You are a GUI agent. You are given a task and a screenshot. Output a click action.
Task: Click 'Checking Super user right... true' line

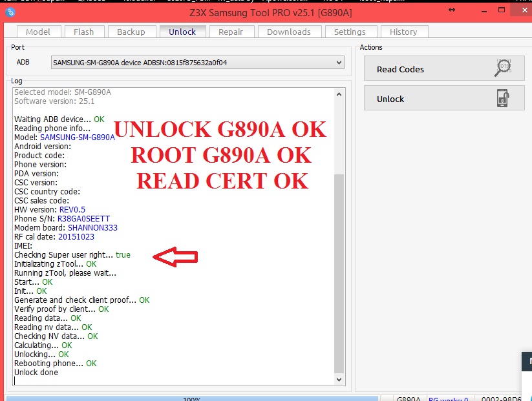pyautogui.click(x=72, y=255)
